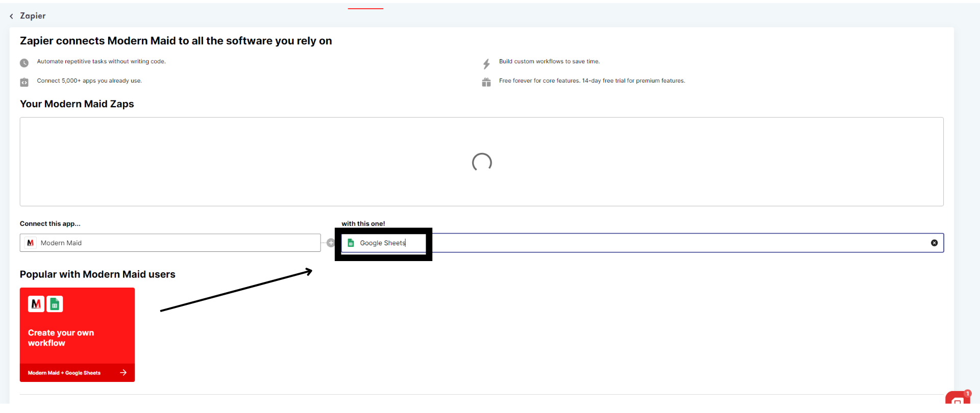The image size is (980, 413).
Task: Click the Connect 5,000+ apps icon
Action: click(24, 82)
